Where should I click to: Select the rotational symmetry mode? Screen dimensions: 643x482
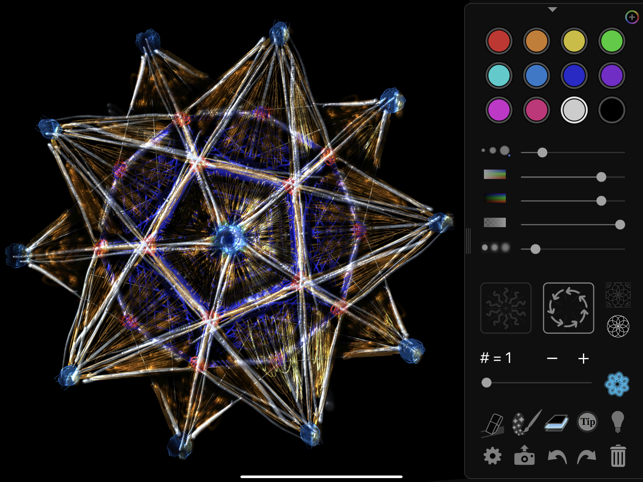coord(568,308)
